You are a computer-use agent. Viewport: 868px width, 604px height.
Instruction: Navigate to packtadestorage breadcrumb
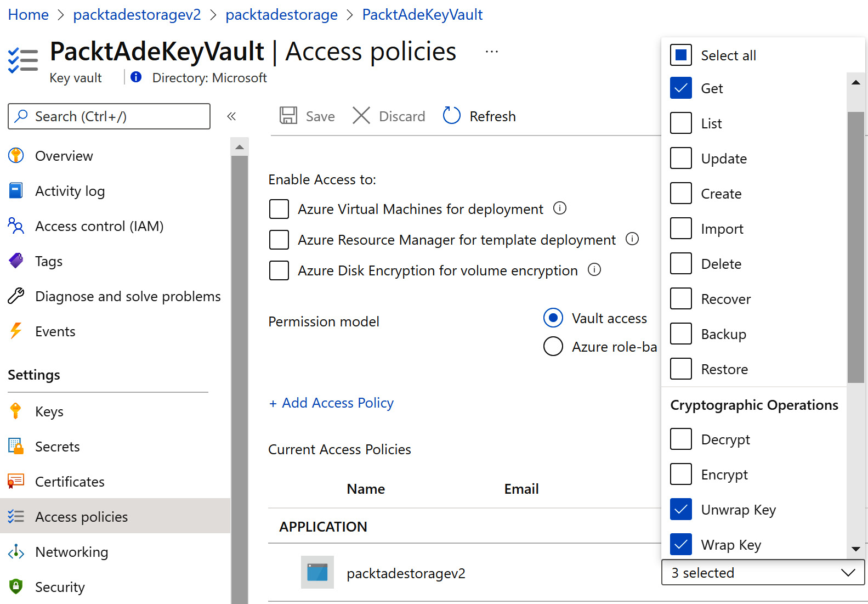tap(281, 15)
